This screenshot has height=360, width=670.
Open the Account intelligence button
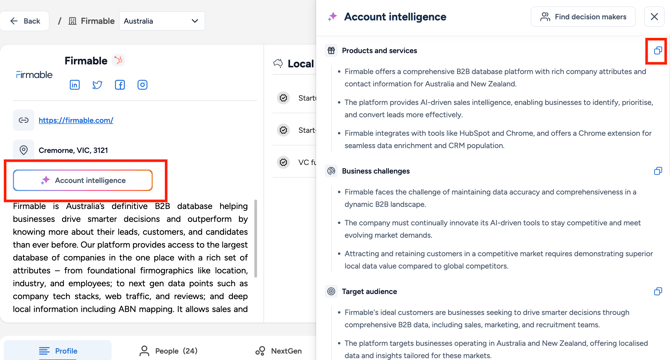pos(83,180)
